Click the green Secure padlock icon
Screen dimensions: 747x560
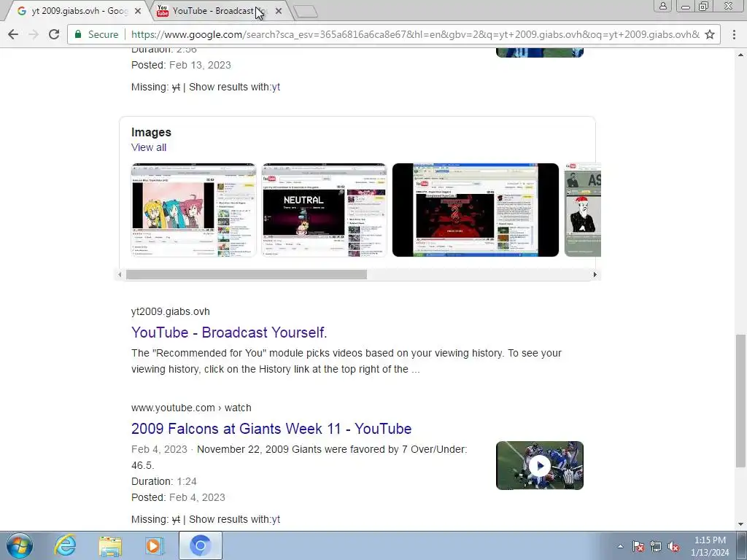(78, 34)
